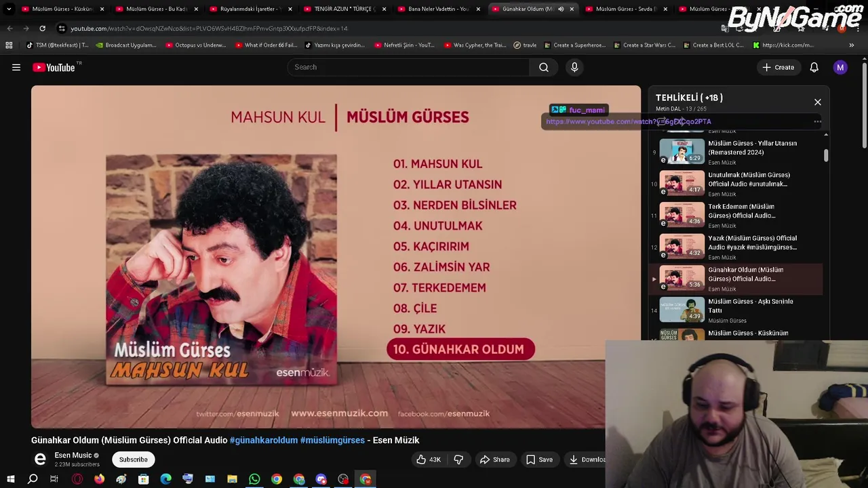Image resolution: width=868 pixels, height=488 pixels.
Task: Open WhatsApp in the taskbar
Action: click(x=254, y=479)
